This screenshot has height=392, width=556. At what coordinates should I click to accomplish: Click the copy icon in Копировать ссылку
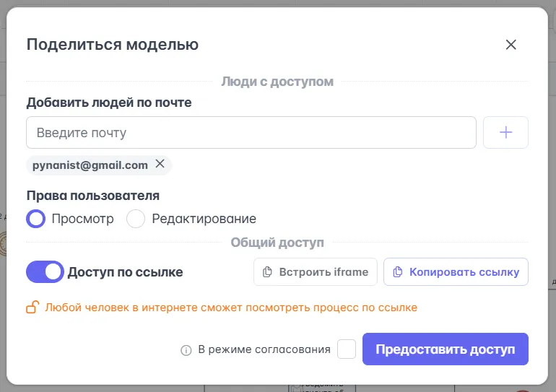click(397, 272)
